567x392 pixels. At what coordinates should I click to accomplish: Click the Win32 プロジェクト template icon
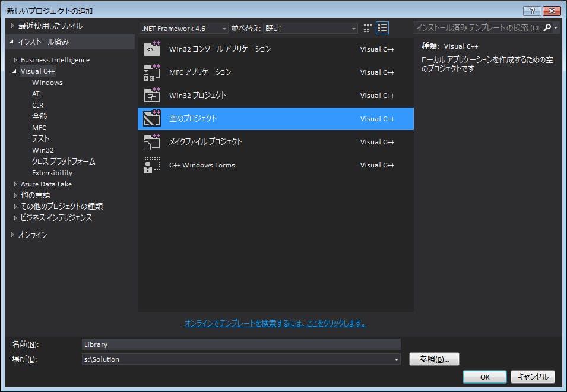152,95
